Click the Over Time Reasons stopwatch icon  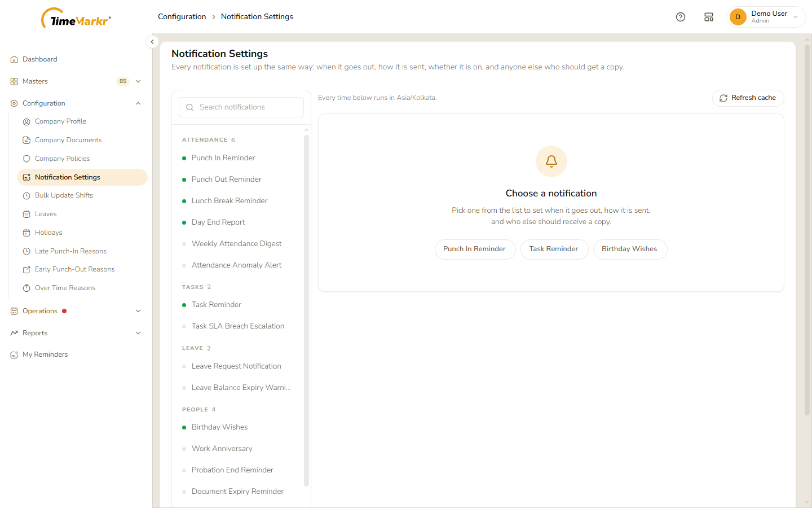tap(27, 288)
